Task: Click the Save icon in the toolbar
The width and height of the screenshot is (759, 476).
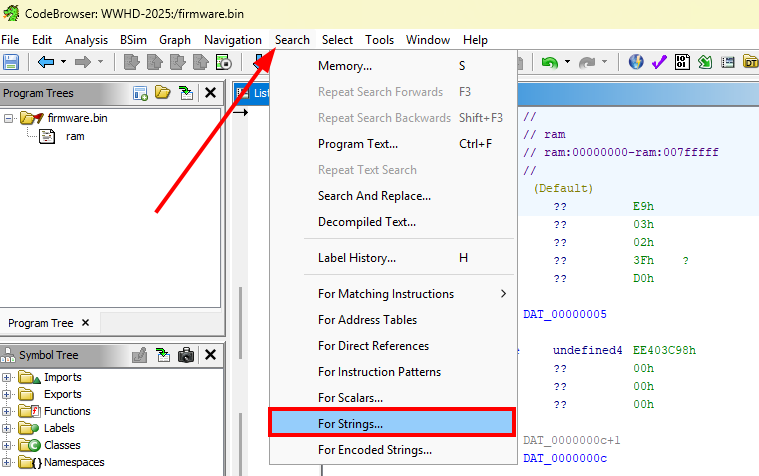Action: click(12, 62)
